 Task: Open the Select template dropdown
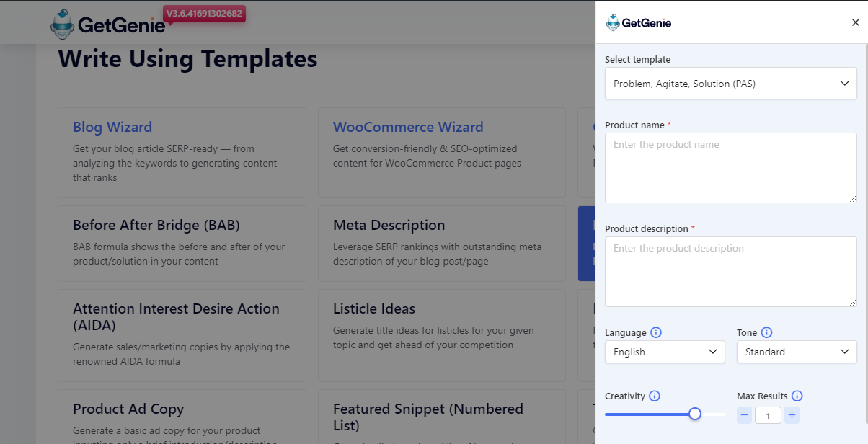point(731,84)
